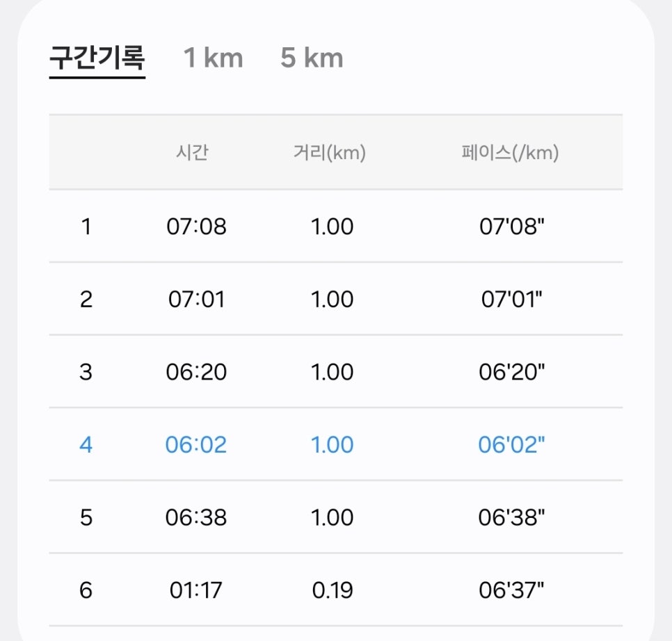Image resolution: width=672 pixels, height=641 pixels.
Task: Click the blue 06'02" fastest pace
Action: point(511,444)
